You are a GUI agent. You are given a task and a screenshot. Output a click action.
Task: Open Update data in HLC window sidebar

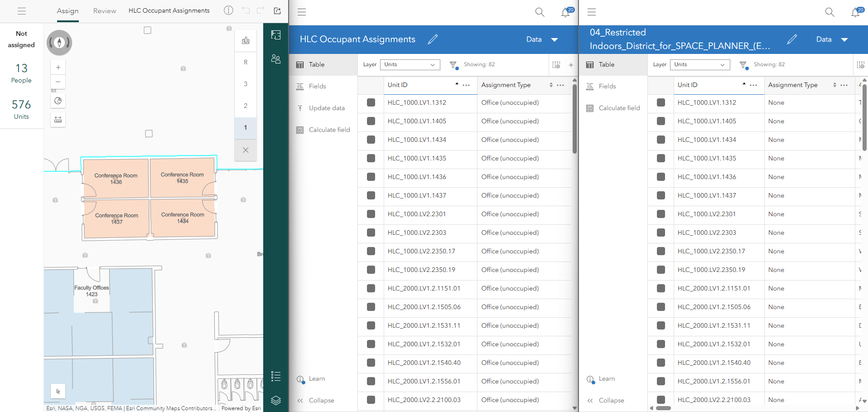pos(323,108)
